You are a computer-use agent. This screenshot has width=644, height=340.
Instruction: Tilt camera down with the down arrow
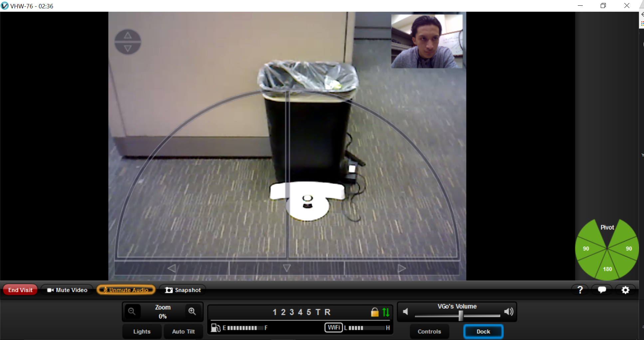coord(128,49)
